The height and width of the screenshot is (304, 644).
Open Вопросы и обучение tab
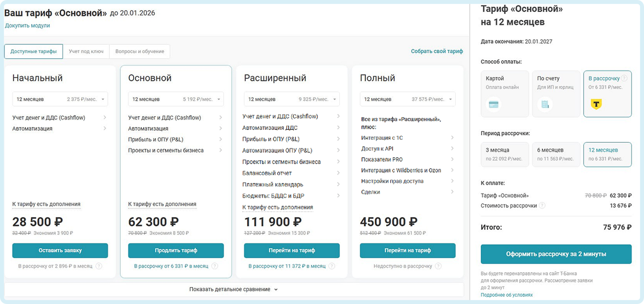[140, 51]
